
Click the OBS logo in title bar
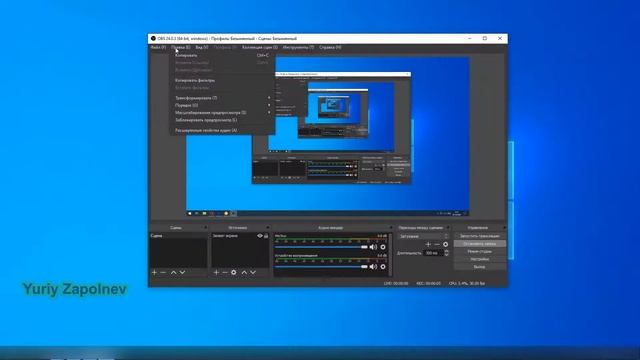(x=153, y=38)
